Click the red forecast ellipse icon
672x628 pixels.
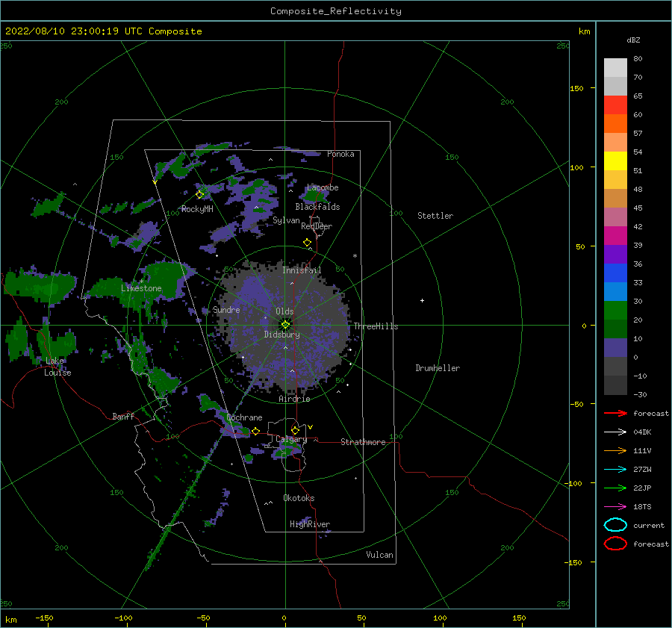click(615, 544)
